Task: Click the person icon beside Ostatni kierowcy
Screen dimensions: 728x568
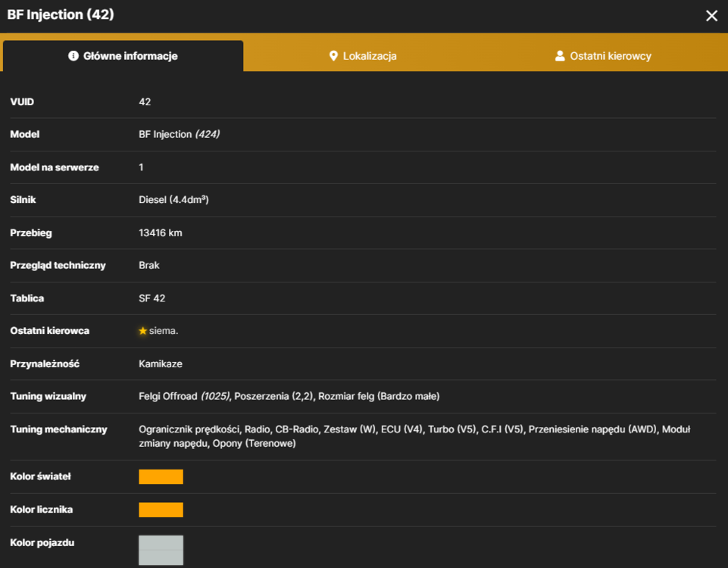Action: [560, 56]
